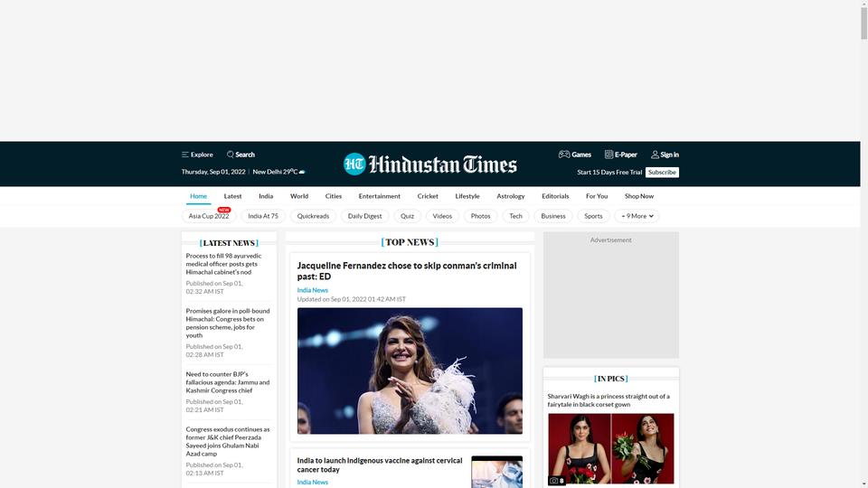Select the Photos pill

pos(480,216)
